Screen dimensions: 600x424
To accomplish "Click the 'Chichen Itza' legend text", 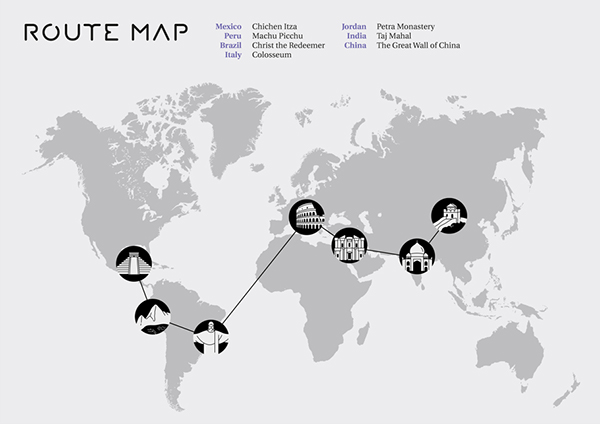I will point(274,26).
